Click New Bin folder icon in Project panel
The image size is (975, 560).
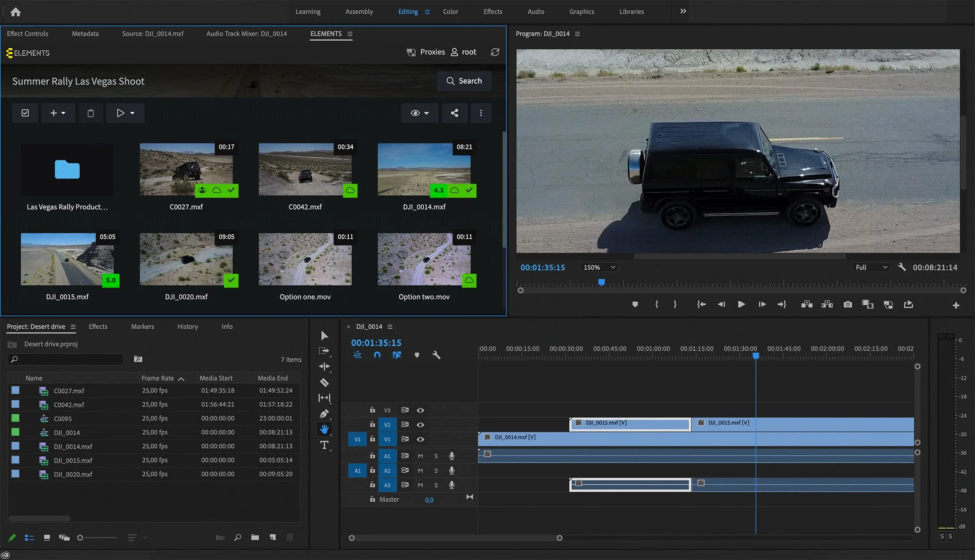coord(255,537)
